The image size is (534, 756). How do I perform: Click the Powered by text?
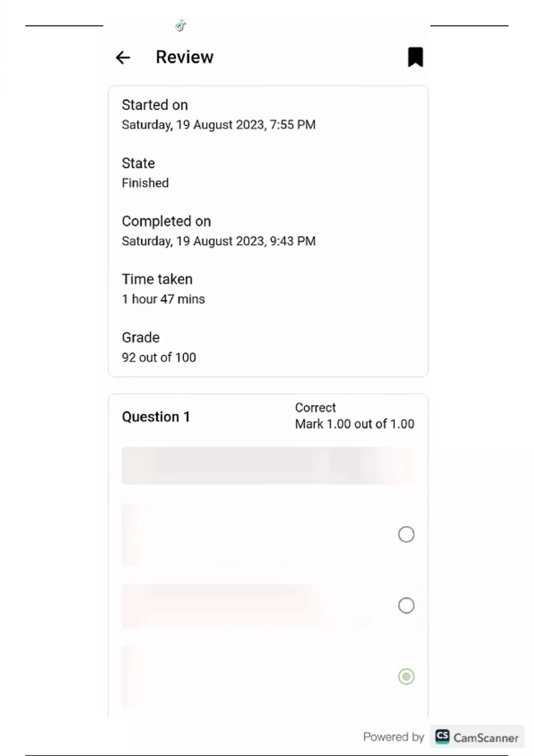(x=393, y=737)
